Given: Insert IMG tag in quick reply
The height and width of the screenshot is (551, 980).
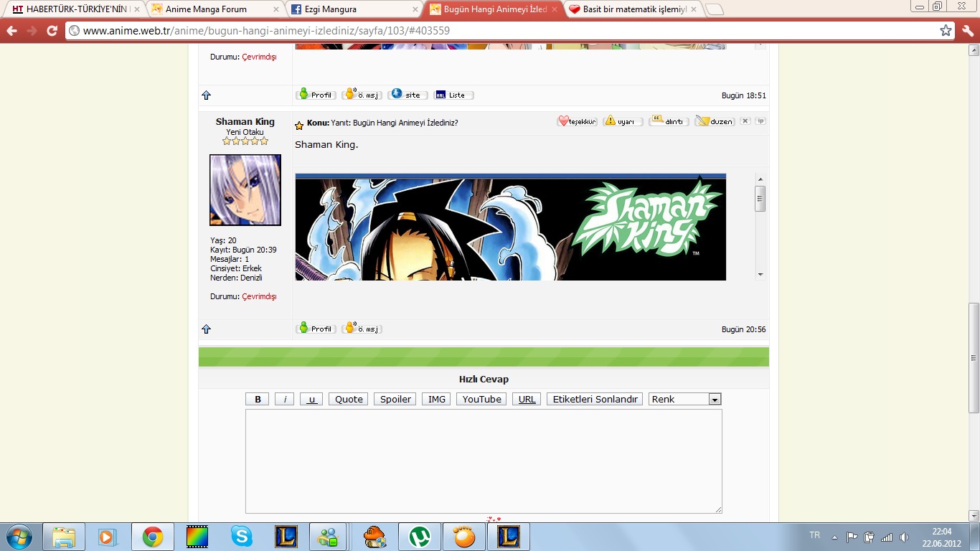Looking at the screenshot, I should pyautogui.click(x=436, y=399).
